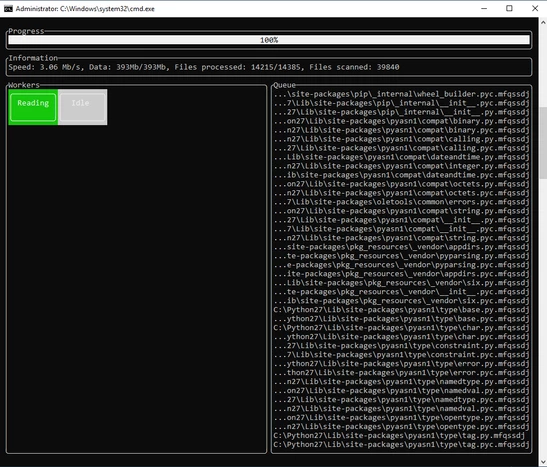Viewport: 547px width, 467px height.
Task: Select queue entry type\namedval.py.mfqssdj
Action: tap(401, 391)
